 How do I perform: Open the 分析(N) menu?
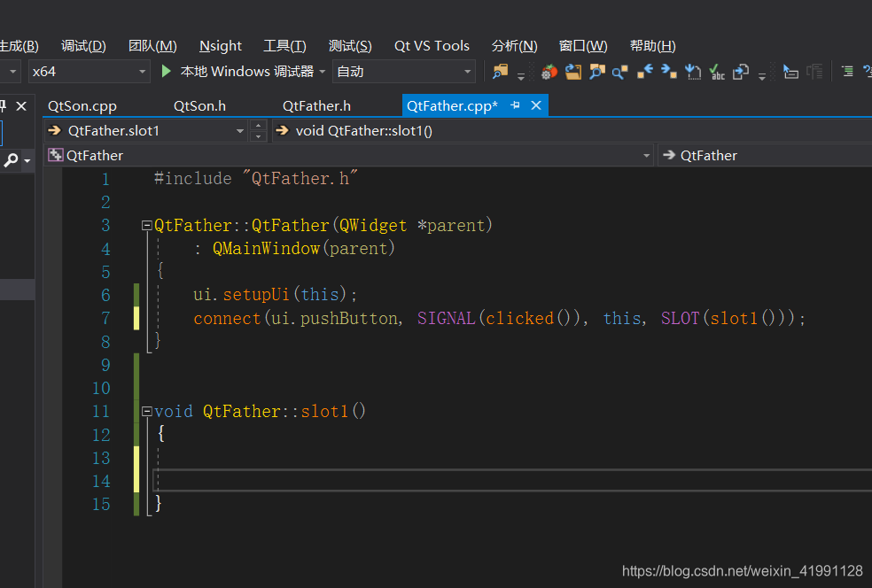(x=514, y=45)
